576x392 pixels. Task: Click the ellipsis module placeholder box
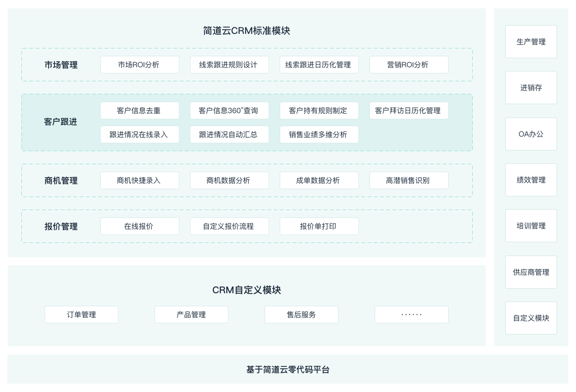[411, 314]
